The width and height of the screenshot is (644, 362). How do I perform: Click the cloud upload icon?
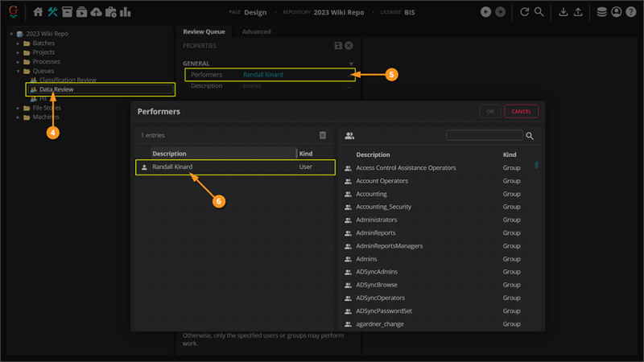pos(97,12)
